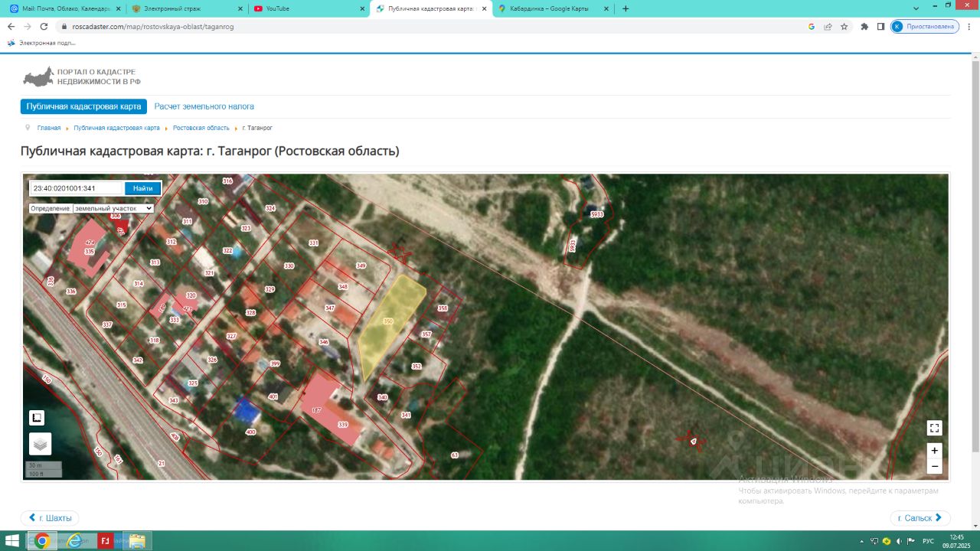
Task: Open a new browser tab
Action: (x=626, y=8)
